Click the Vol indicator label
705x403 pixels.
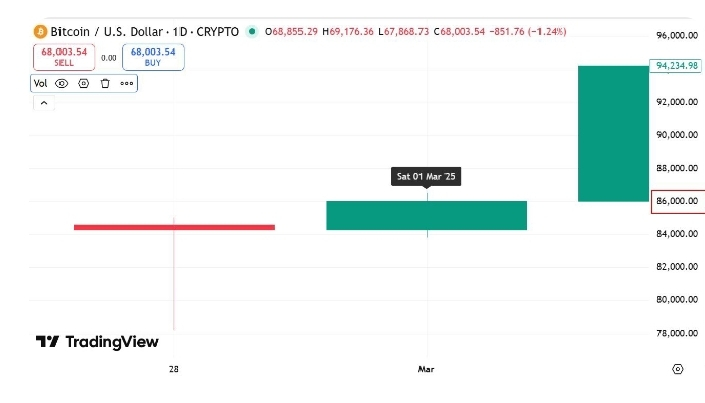pyautogui.click(x=41, y=83)
